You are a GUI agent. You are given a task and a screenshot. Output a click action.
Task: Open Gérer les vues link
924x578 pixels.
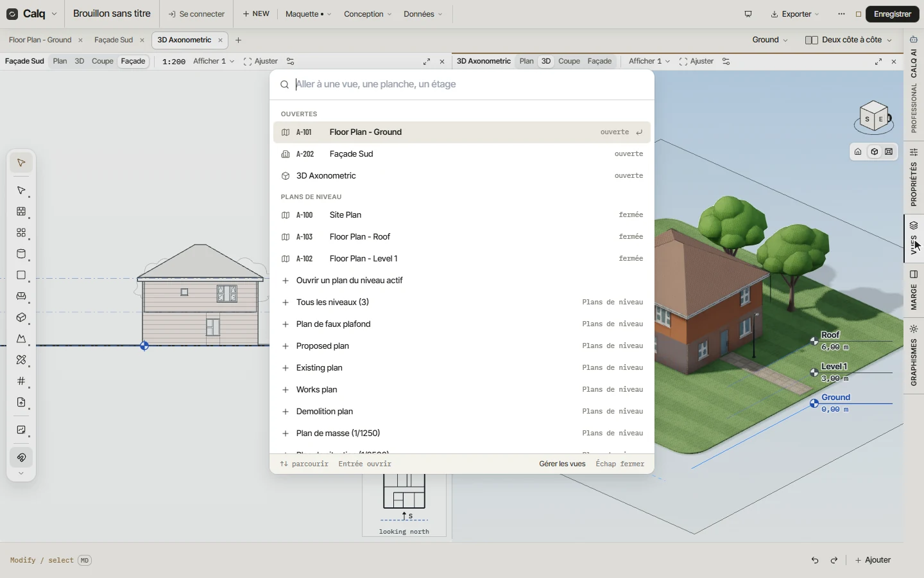pyautogui.click(x=562, y=464)
